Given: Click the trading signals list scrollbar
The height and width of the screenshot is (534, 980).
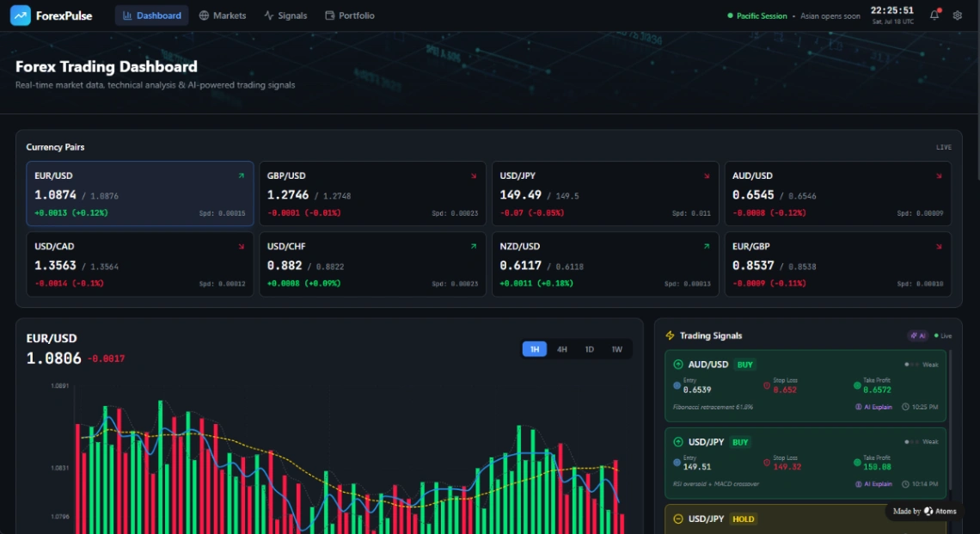Looking at the screenshot, I should point(949,419).
